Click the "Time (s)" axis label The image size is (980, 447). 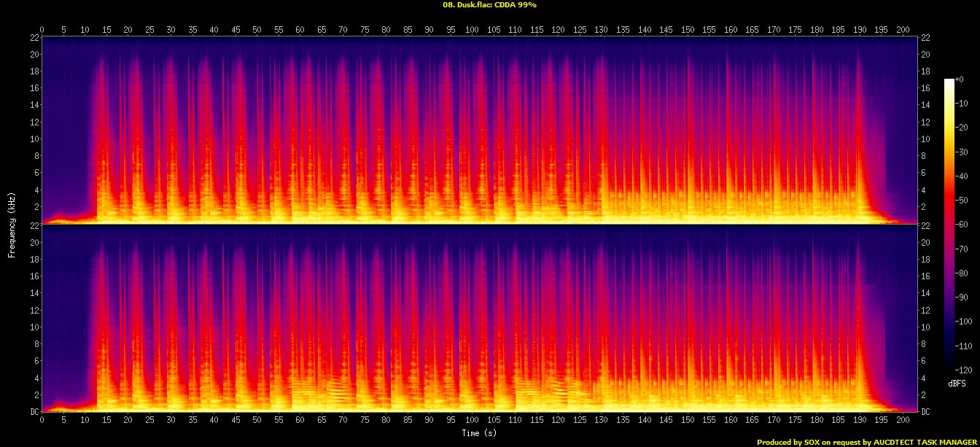click(479, 433)
